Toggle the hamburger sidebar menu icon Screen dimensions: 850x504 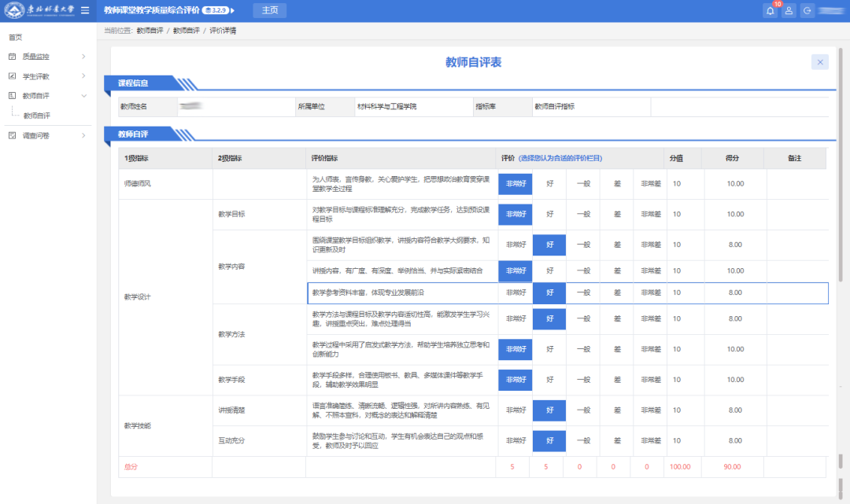coord(85,10)
